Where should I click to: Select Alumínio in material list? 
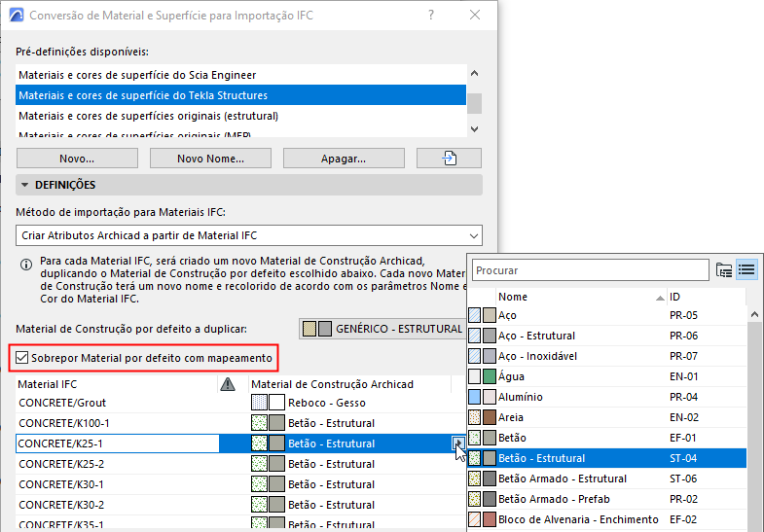[x=606, y=397]
